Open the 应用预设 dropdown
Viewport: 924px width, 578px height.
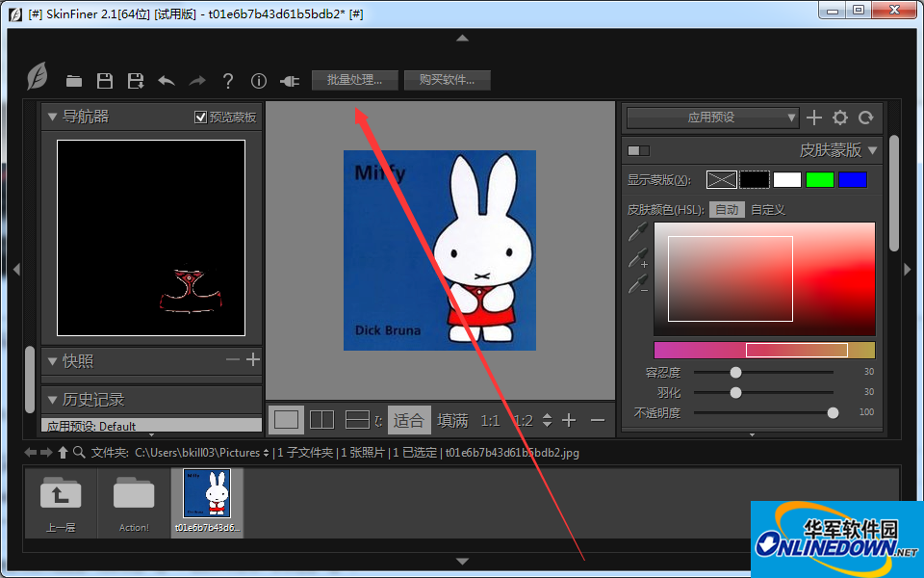712,118
